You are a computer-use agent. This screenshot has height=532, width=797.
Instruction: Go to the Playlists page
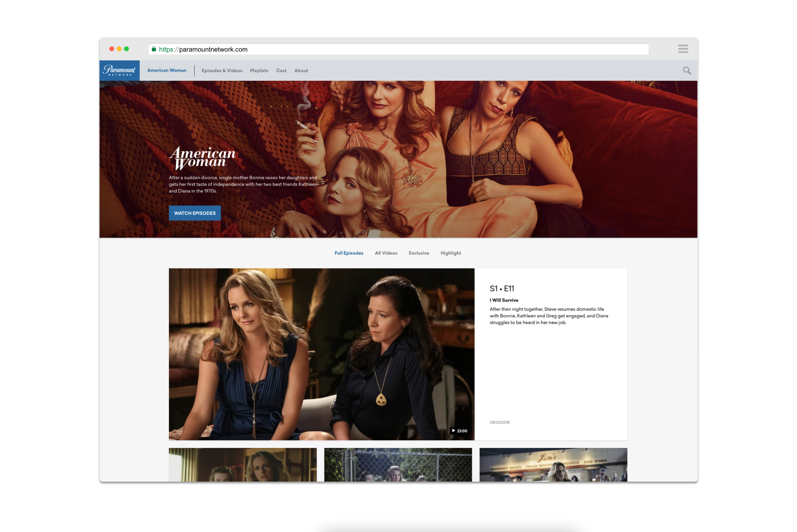pyautogui.click(x=259, y=71)
